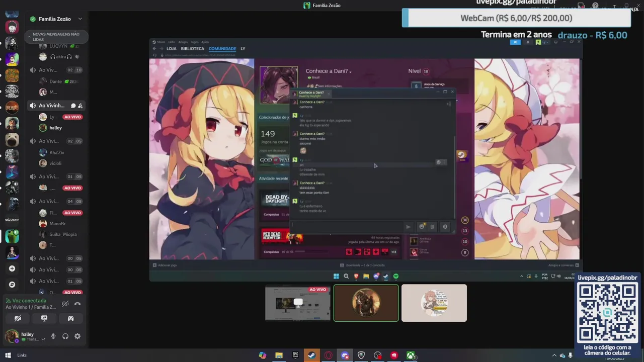The image size is (644, 362).
Task: Open Dead by Daylight in recent activity
Action: tap(276, 200)
